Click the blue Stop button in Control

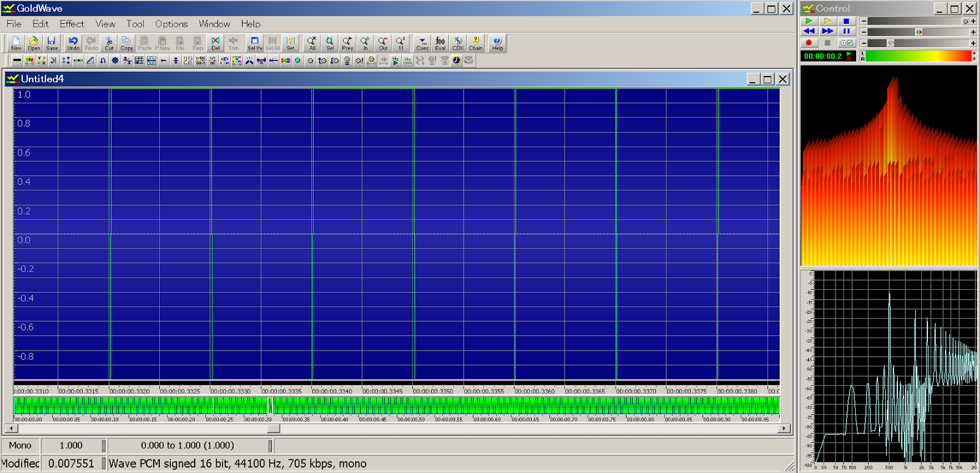[x=846, y=21]
